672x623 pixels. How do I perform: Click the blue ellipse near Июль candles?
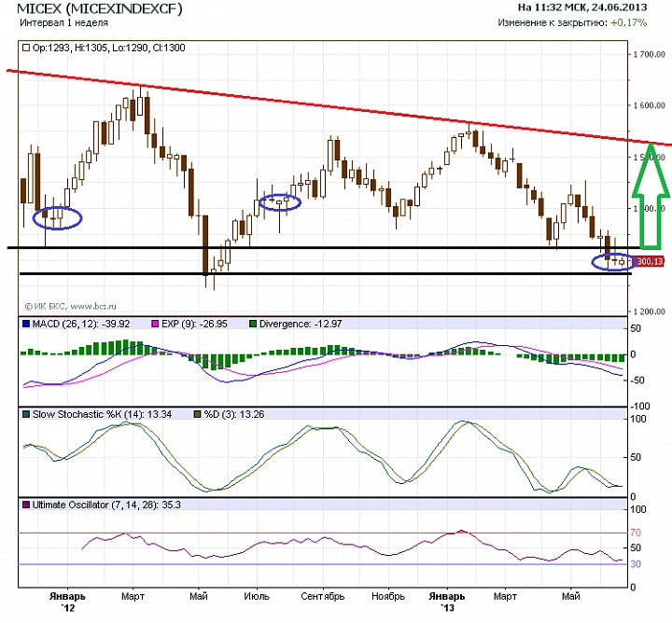coord(280,201)
